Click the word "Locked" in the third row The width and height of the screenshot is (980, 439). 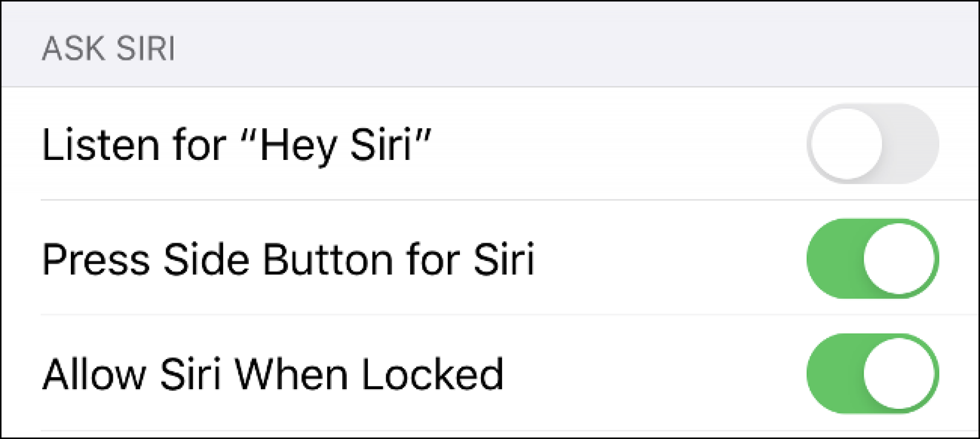(x=432, y=374)
